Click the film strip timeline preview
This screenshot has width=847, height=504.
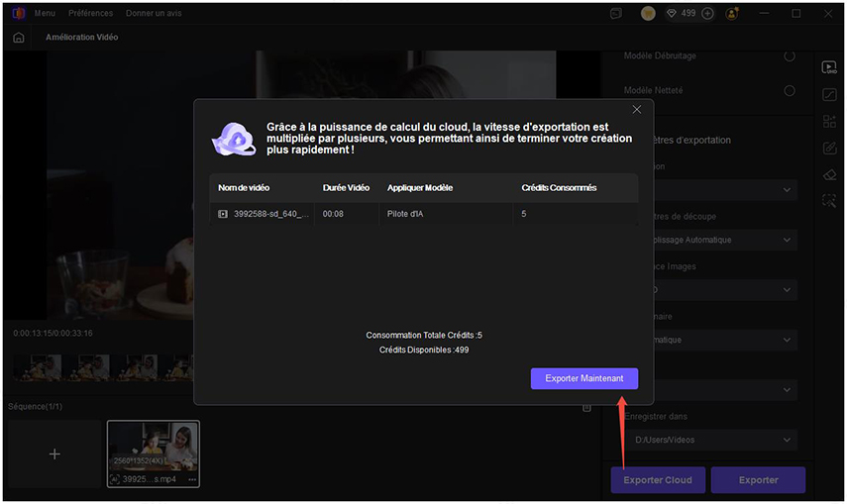tap(103, 367)
